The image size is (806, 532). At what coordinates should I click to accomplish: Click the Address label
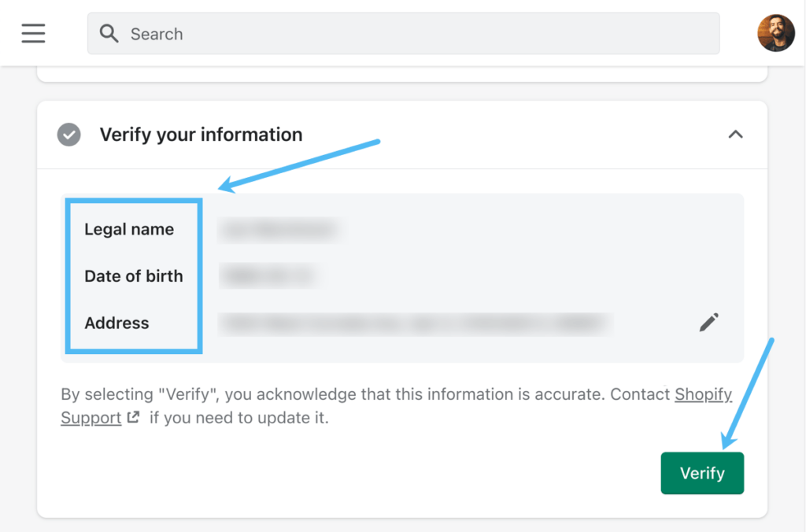pyautogui.click(x=116, y=323)
